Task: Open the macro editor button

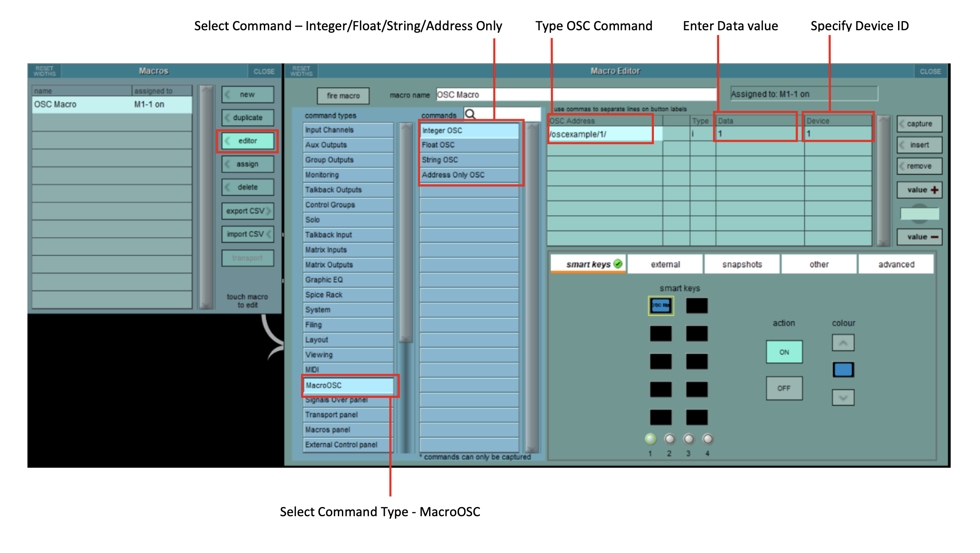Action: pyautogui.click(x=248, y=141)
